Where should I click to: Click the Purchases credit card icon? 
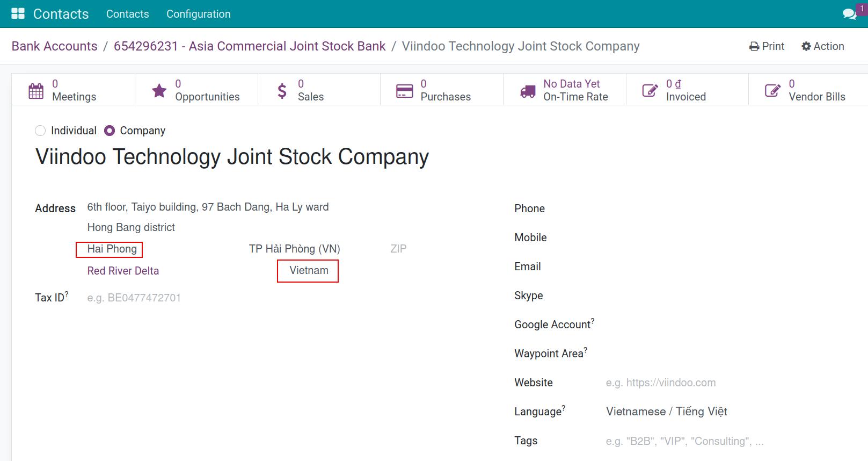coord(404,91)
